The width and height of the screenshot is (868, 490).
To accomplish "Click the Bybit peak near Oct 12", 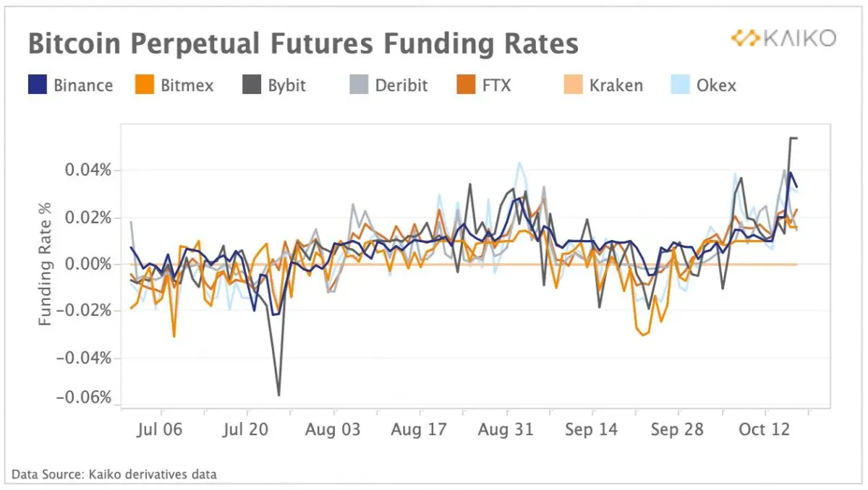I will (793, 138).
